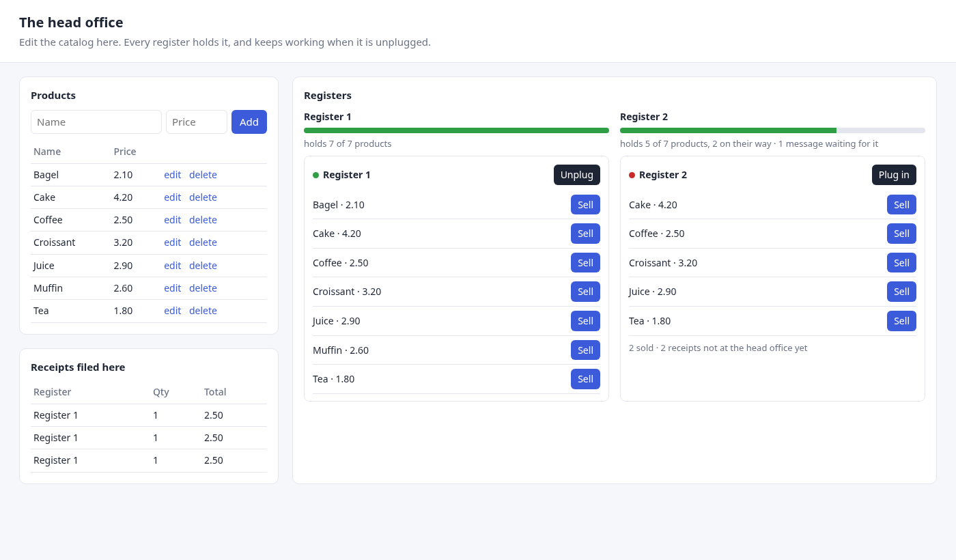Sell a Cake on Register 1

tap(585, 234)
